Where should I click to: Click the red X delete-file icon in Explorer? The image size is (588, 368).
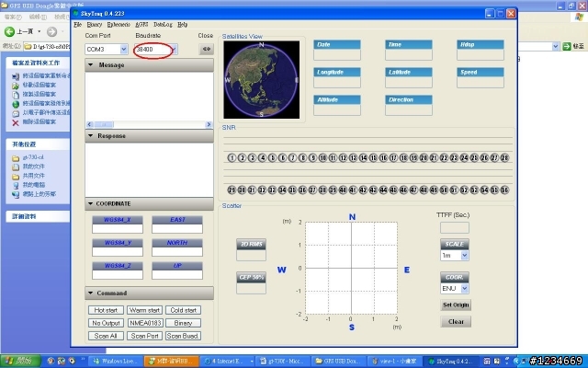(16, 122)
